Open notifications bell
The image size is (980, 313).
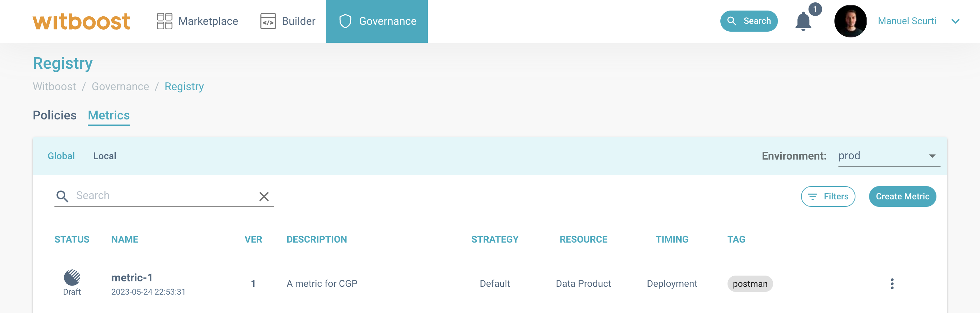coord(803,21)
